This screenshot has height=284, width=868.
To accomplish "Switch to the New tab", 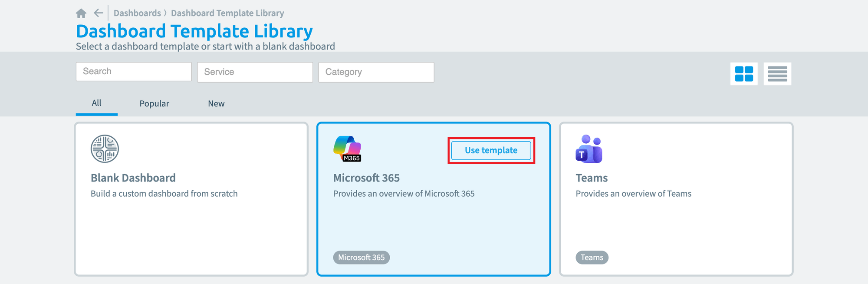I will (x=216, y=103).
